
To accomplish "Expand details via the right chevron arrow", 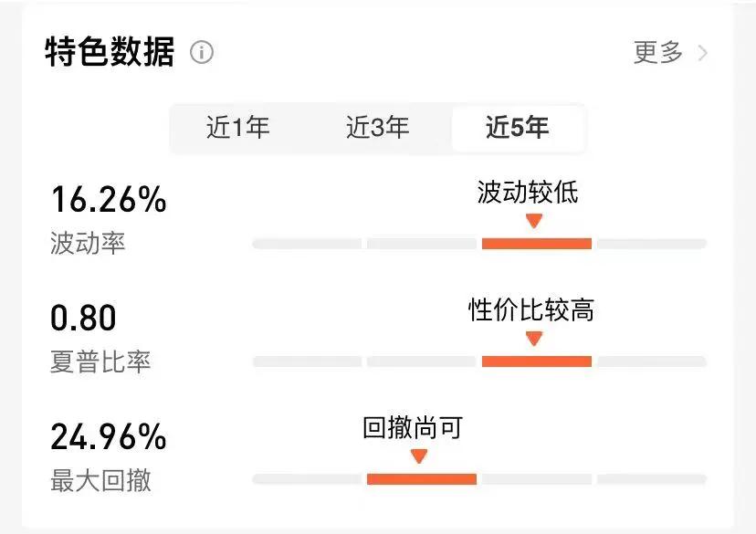I will [x=701, y=53].
